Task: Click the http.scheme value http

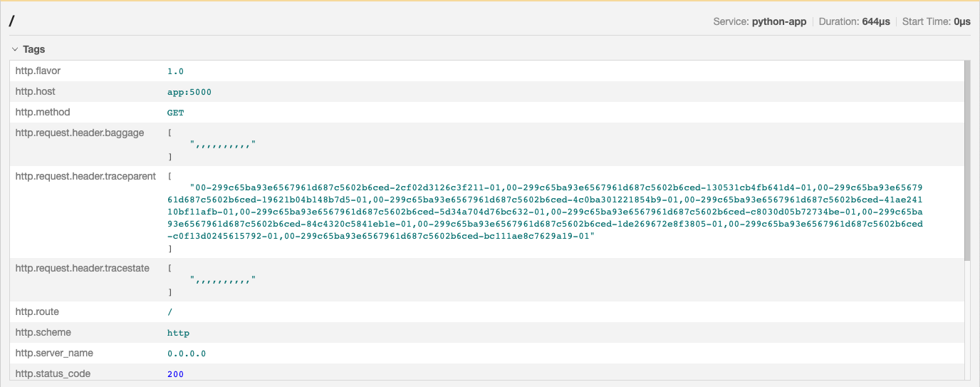Action: tap(178, 333)
